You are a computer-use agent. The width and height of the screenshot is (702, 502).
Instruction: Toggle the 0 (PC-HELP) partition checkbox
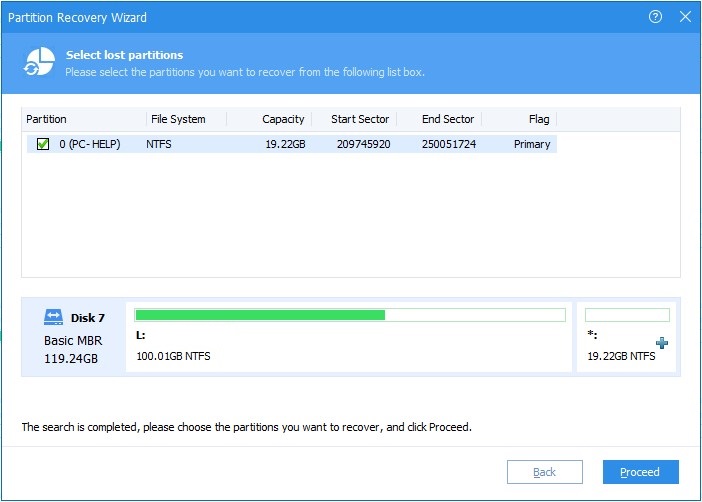[x=43, y=144]
